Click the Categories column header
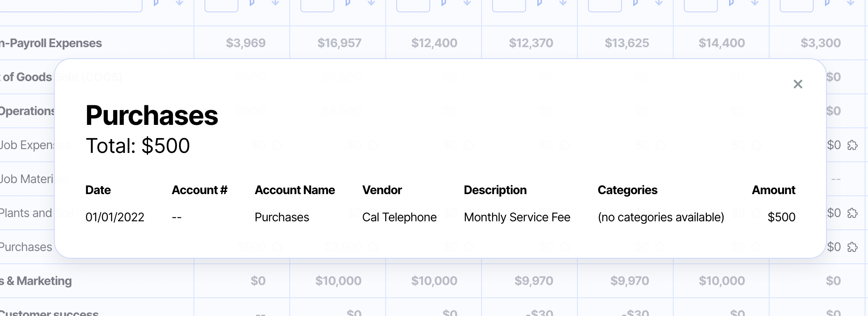This screenshot has width=868, height=316. (627, 190)
